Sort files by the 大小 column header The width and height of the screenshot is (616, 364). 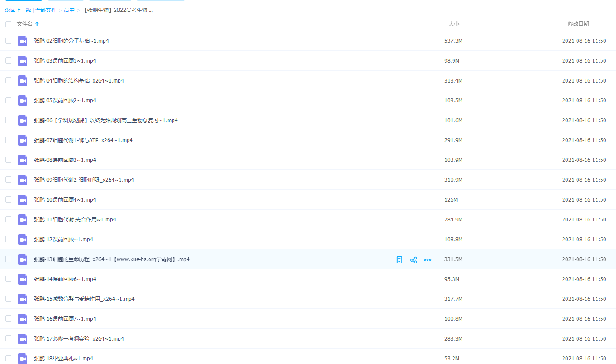pos(454,24)
